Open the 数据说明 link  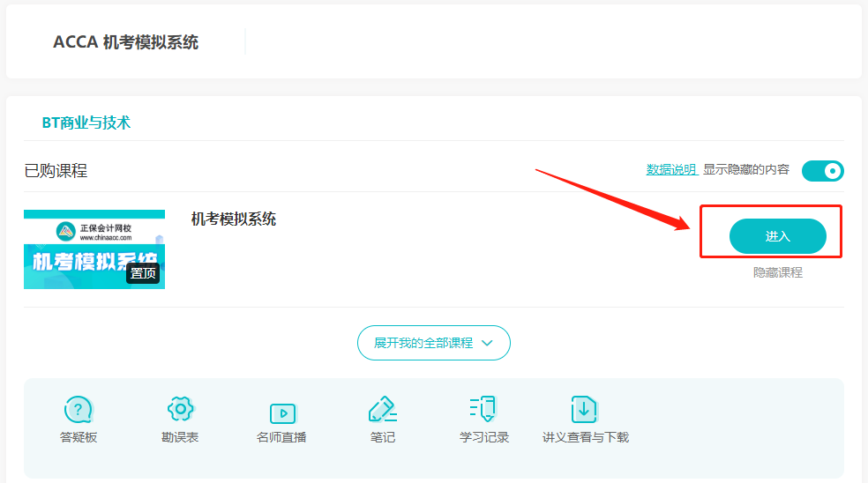click(x=671, y=169)
